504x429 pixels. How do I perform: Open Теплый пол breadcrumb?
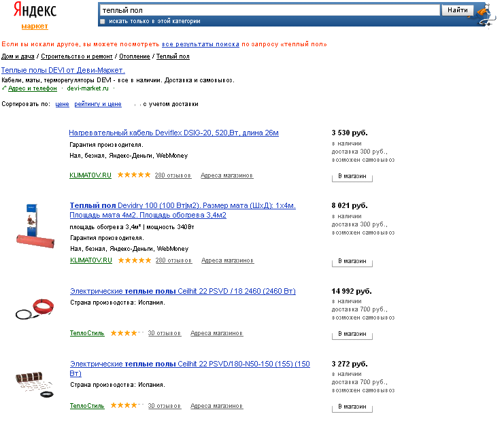(173, 56)
